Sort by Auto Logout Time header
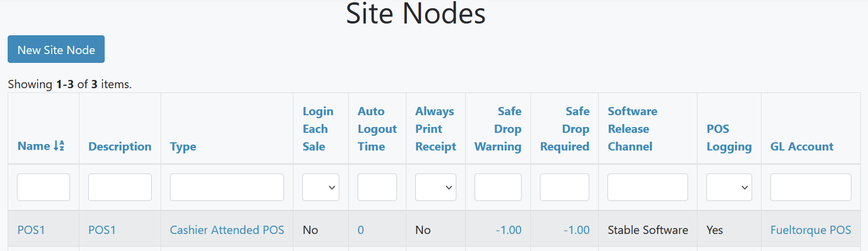 coord(377,129)
